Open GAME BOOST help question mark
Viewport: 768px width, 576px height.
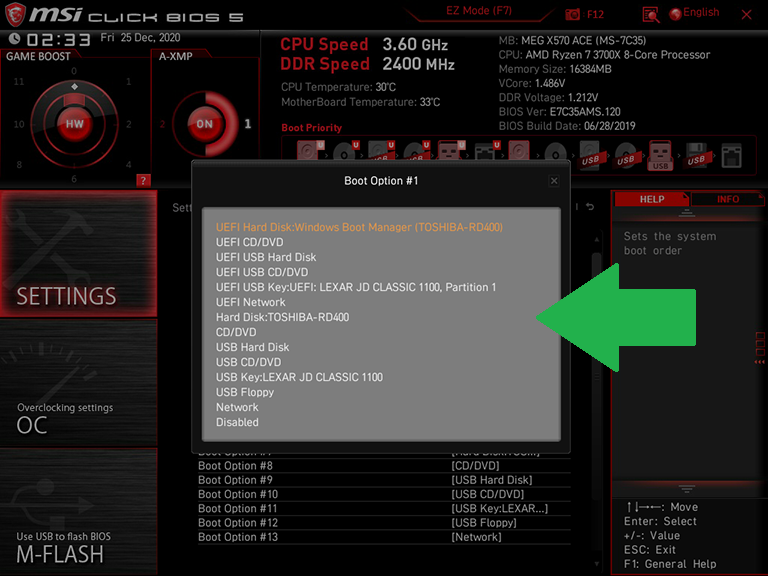pyautogui.click(x=143, y=180)
